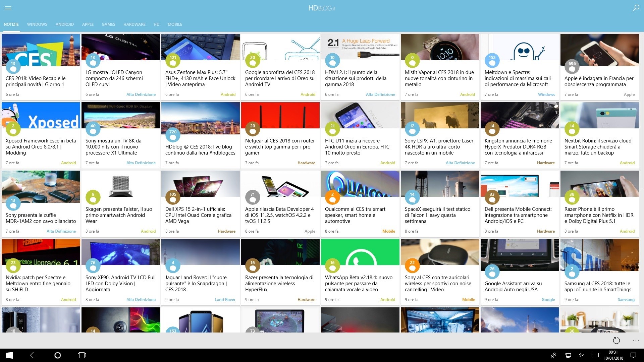Click the 696 comments bubble on Apple article
The width and height of the screenshot is (644, 362).
(x=572, y=66)
